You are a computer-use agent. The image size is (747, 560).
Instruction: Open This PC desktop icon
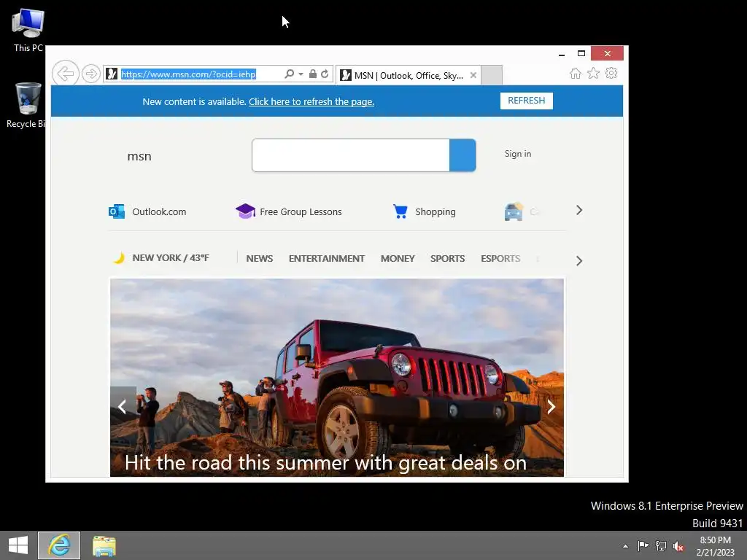point(28,30)
